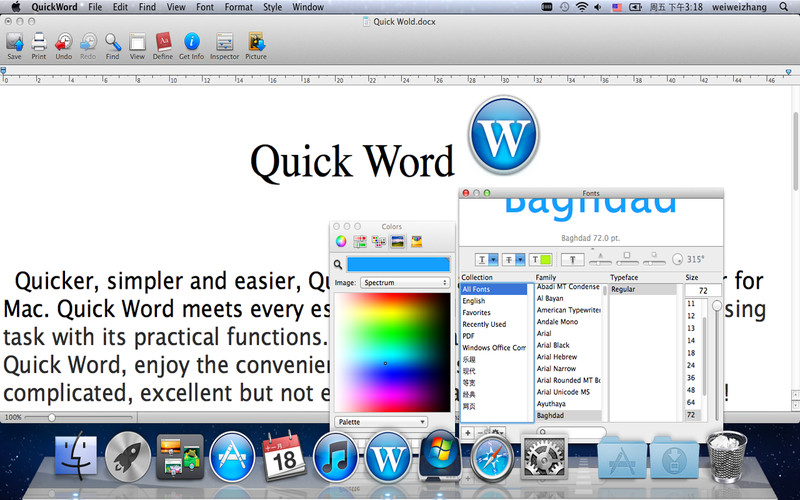Select font size 48 in size list
800x500 pixels.
692,390
